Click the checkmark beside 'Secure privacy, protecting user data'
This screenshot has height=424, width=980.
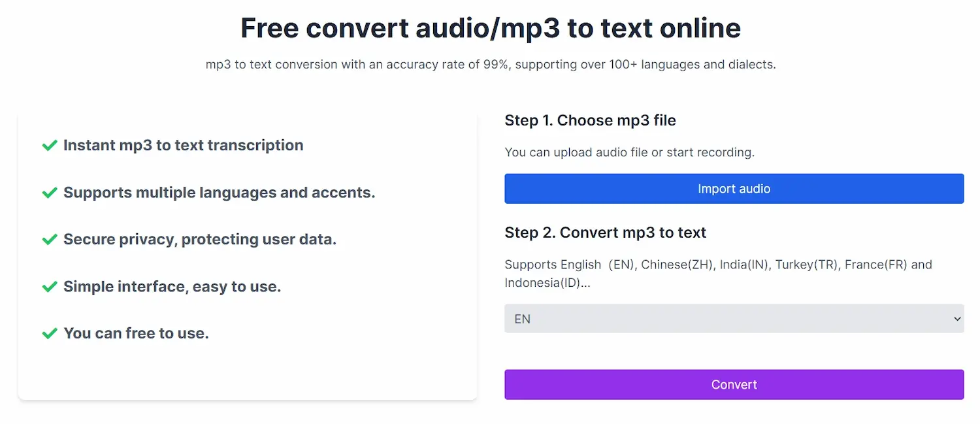[x=50, y=239]
